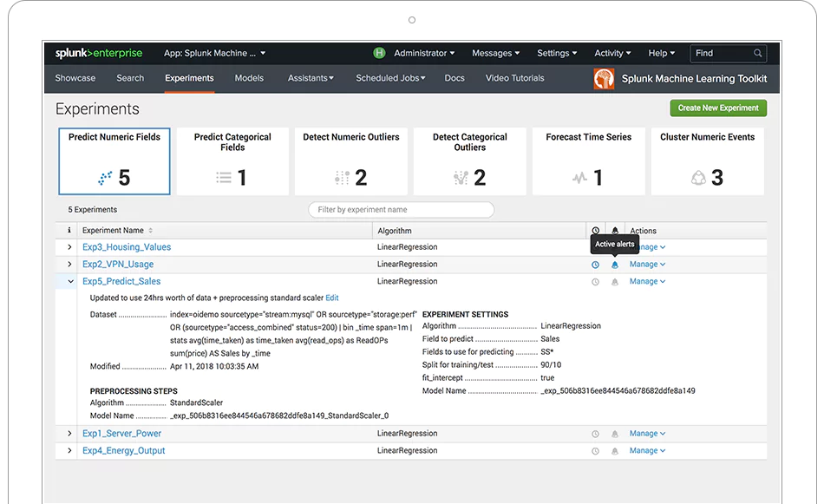
Task: Expand the Exp1_Server_Power row
Action: [x=69, y=434]
